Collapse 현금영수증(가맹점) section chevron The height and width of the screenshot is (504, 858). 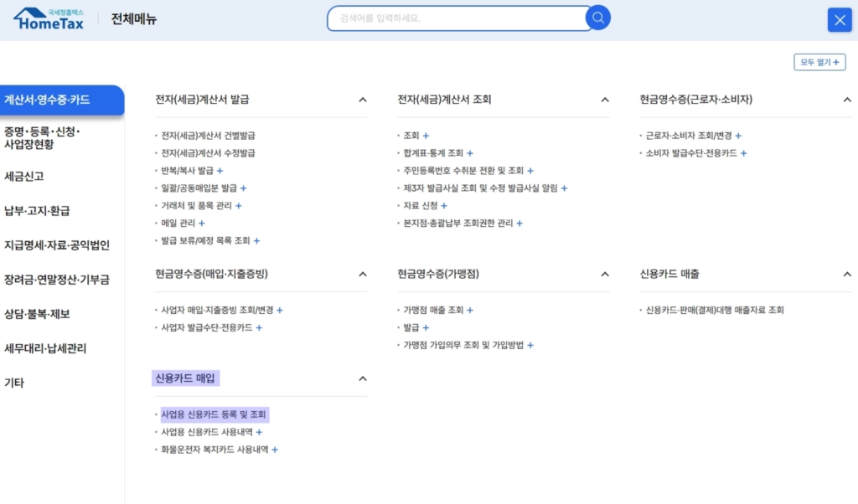605,274
